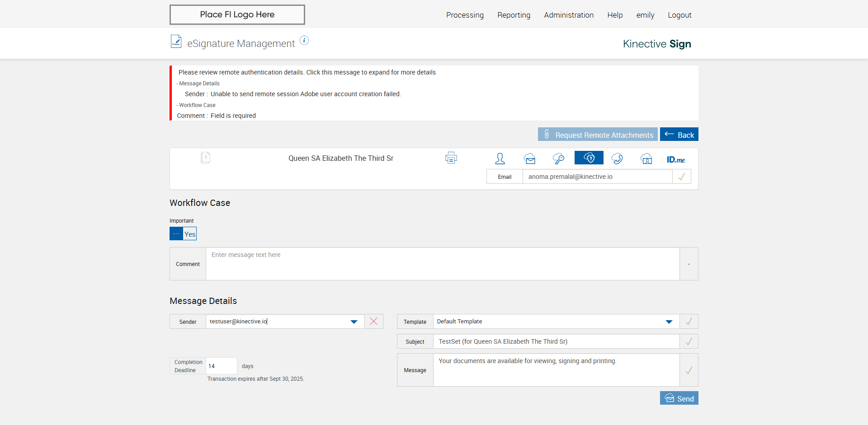Click the info icon beside eSignature Management
The height and width of the screenshot is (425, 868).
pos(304,41)
